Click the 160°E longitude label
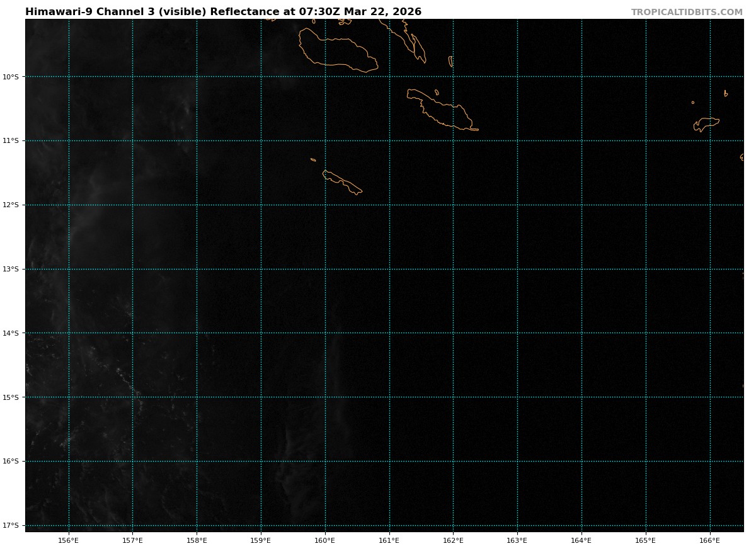The height and width of the screenshot is (546, 756). 324,540
